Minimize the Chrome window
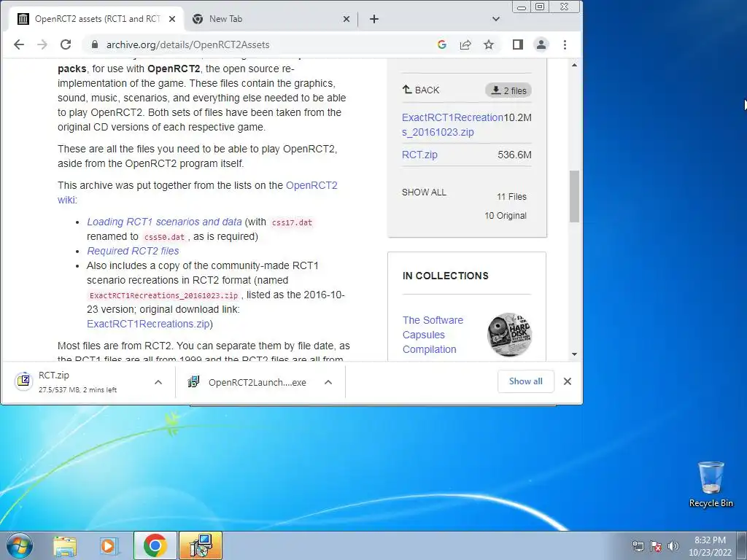This screenshot has width=747, height=560. pyautogui.click(x=522, y=7)
